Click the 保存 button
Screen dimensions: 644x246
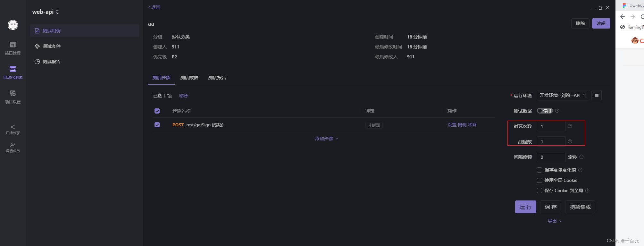tap(551, 207)
